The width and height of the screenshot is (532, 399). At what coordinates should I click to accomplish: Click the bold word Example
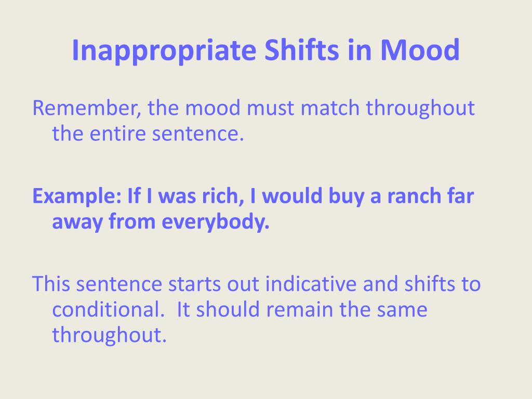[x=77, y=197]
